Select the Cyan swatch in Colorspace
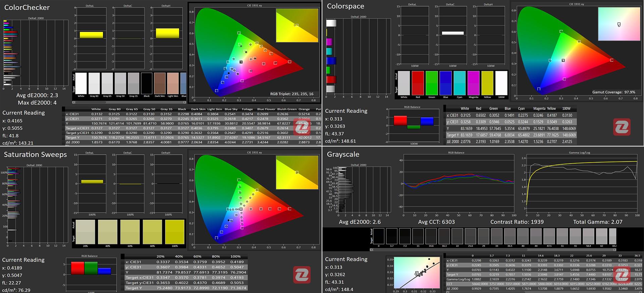The height and width of the screenshot is (293, 644). pyautogui.click(x=460, y=83)
